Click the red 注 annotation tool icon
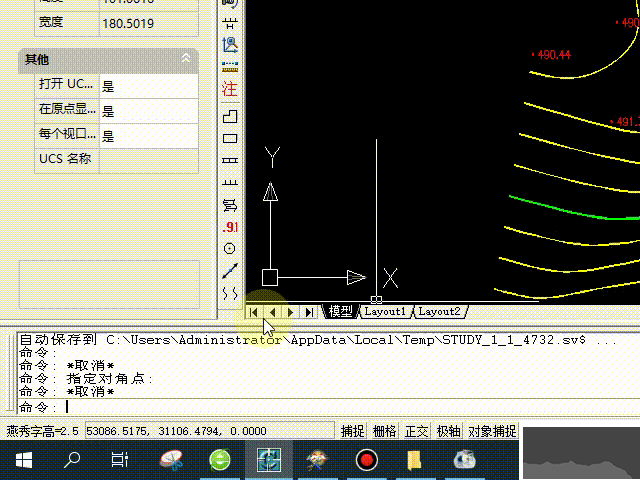The height and width of the screenshot is (480, 640). click(230, 90)
